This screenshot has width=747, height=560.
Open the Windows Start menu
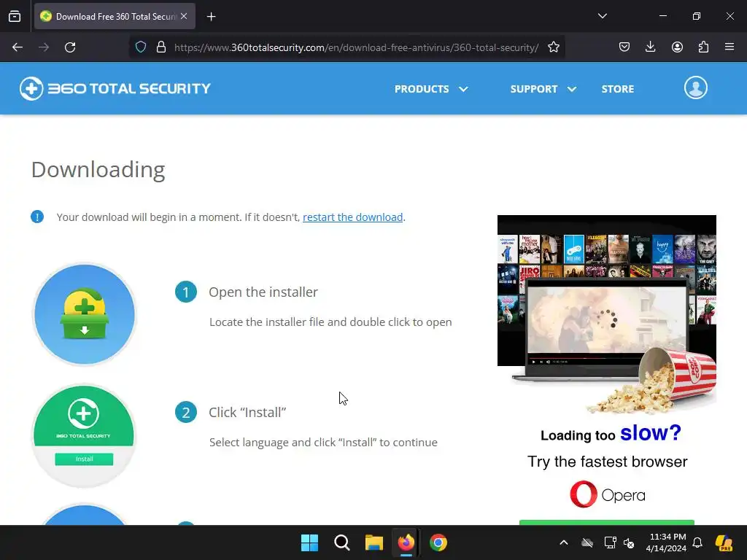point(309,542)
